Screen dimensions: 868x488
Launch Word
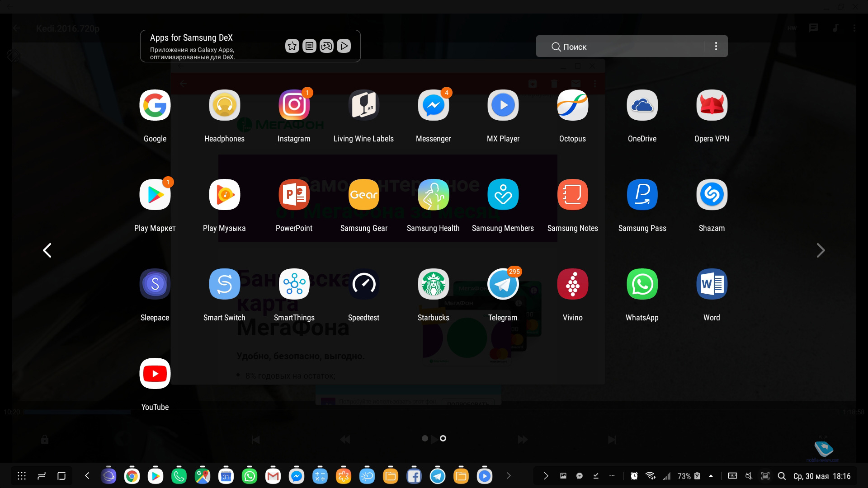pyautogui.click(x=712, y=284)
